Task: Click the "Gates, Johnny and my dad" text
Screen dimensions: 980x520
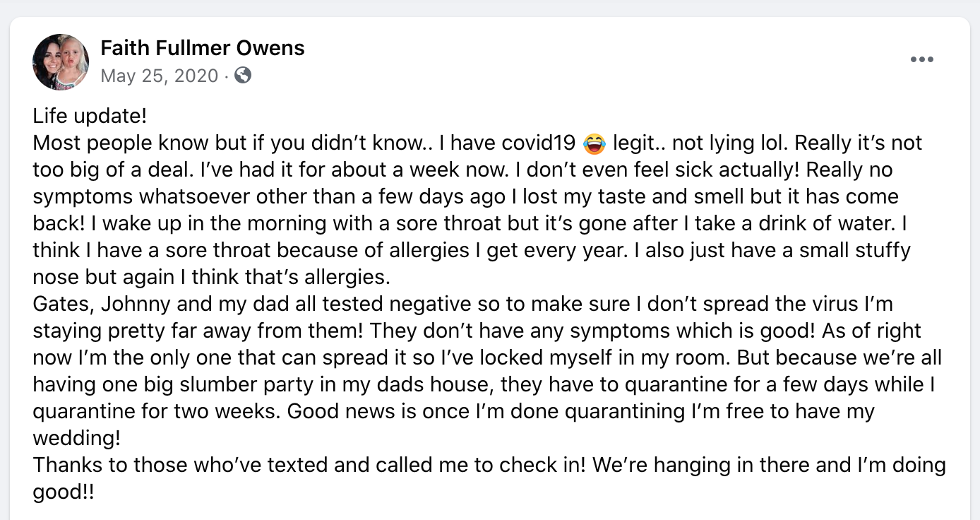Action: pos(157,304)
